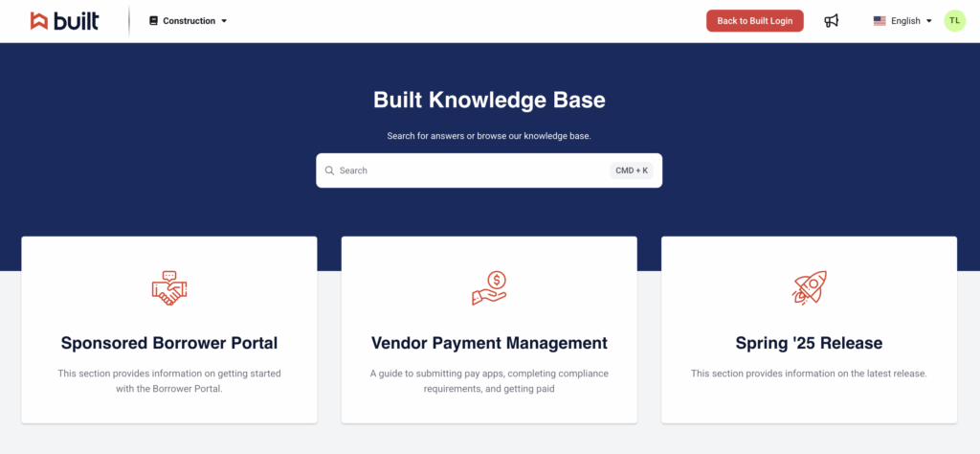
Task: Click the US flag language icon
Action: click(x=880, y=21)
